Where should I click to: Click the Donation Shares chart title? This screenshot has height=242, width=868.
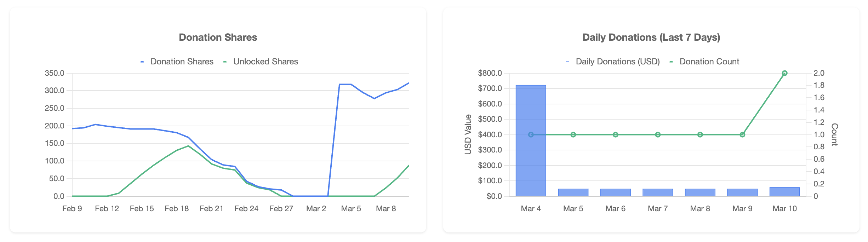(x=218, y=38)
